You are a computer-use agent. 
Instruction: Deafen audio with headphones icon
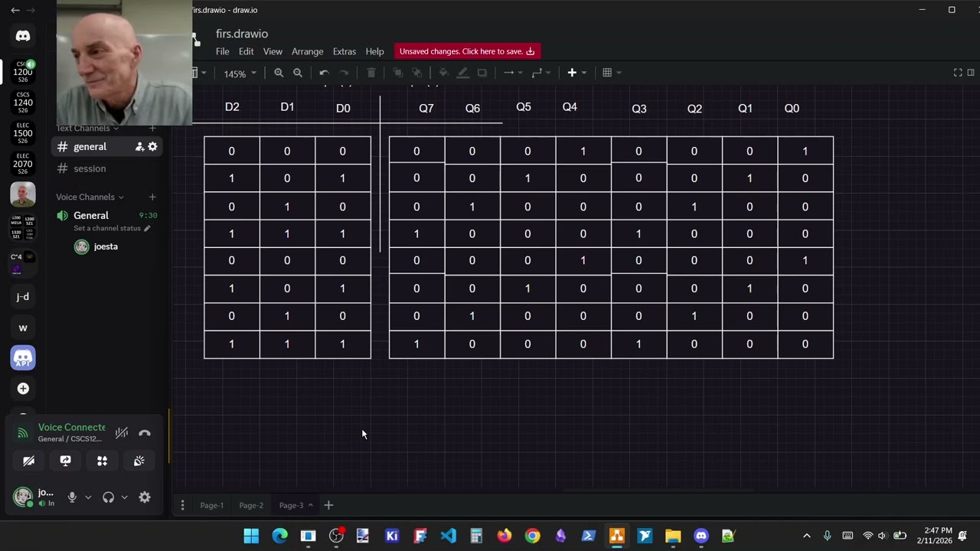pos(108,497)
